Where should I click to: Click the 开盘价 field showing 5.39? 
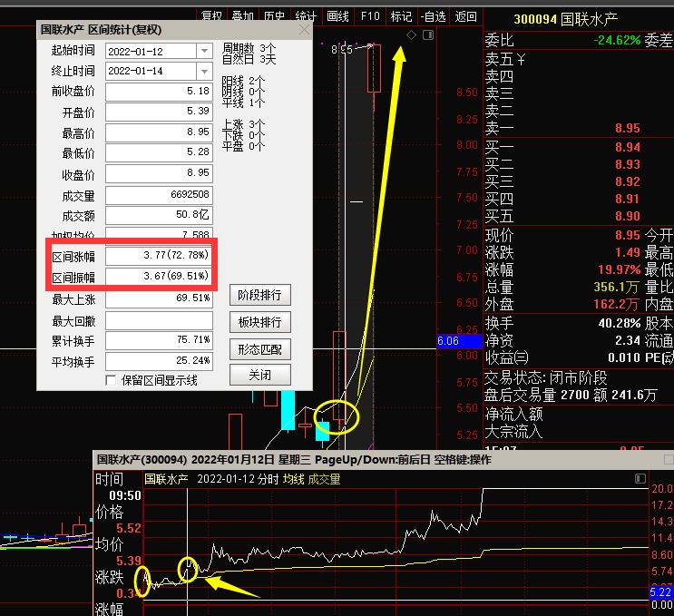159,112
